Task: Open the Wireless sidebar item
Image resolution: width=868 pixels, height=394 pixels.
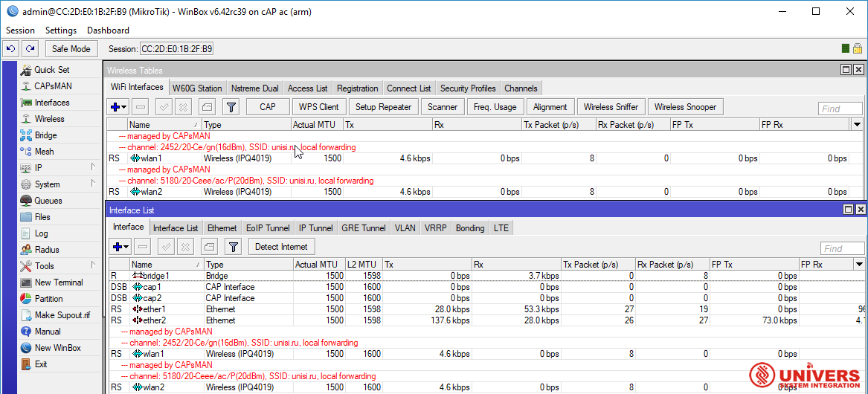Action: tap(49, 119)
